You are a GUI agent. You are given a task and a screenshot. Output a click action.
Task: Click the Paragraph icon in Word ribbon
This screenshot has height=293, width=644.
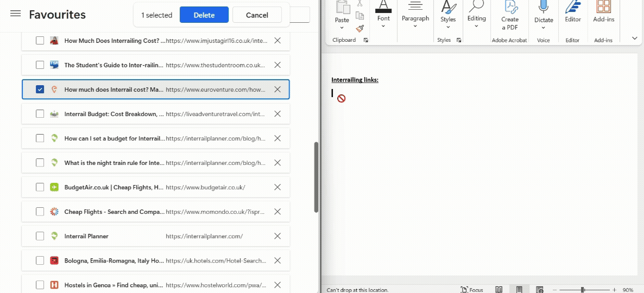pos(415,6)
